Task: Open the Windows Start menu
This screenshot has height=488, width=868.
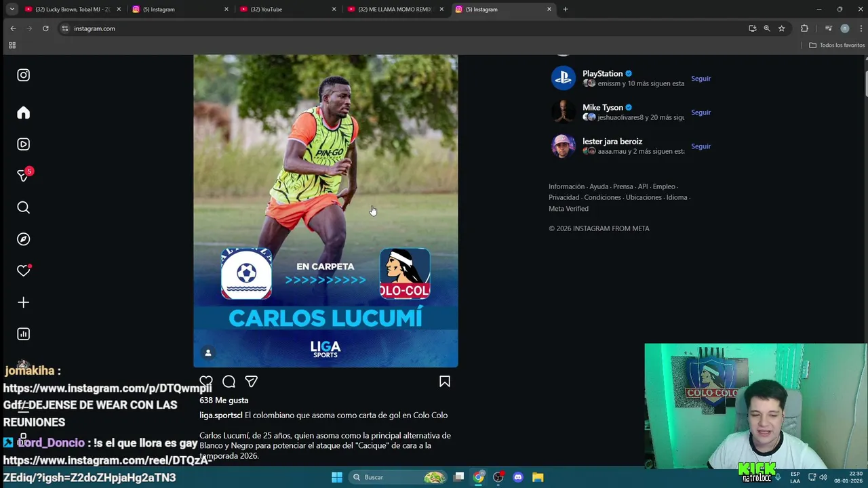Action: [x=336, y=477]
